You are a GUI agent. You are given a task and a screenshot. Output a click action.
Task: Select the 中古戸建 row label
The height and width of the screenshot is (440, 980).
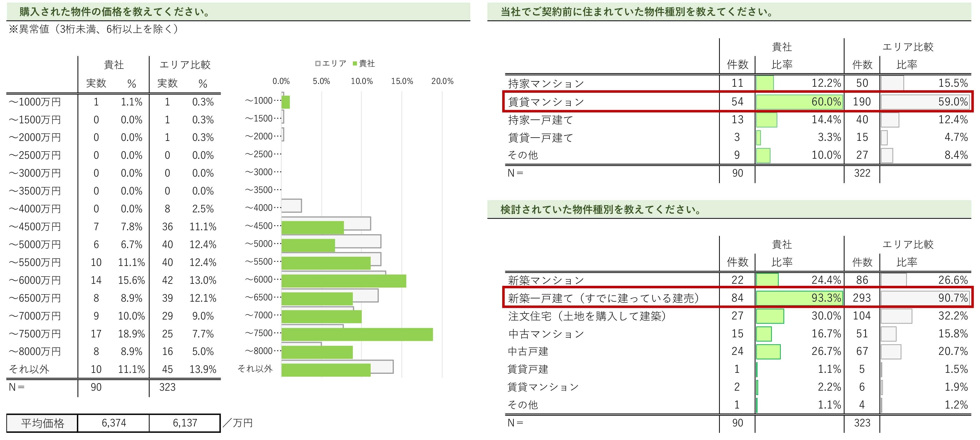528,351
